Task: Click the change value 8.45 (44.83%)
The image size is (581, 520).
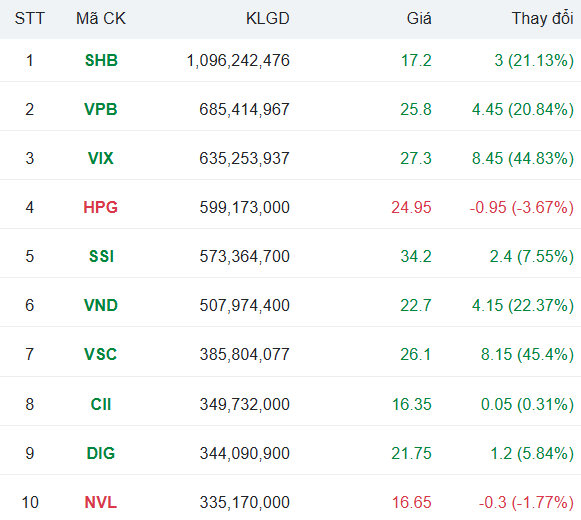Action: (523, 158)
